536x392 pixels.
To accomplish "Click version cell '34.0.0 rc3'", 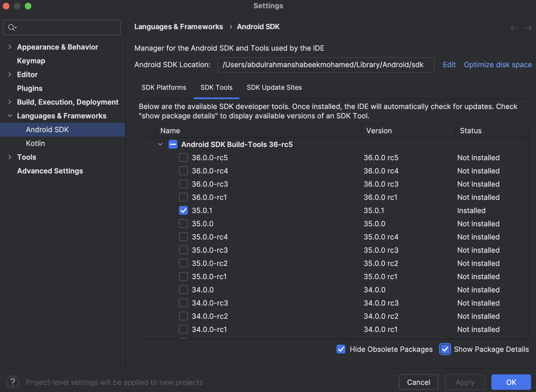I will (x=381, y=303).
